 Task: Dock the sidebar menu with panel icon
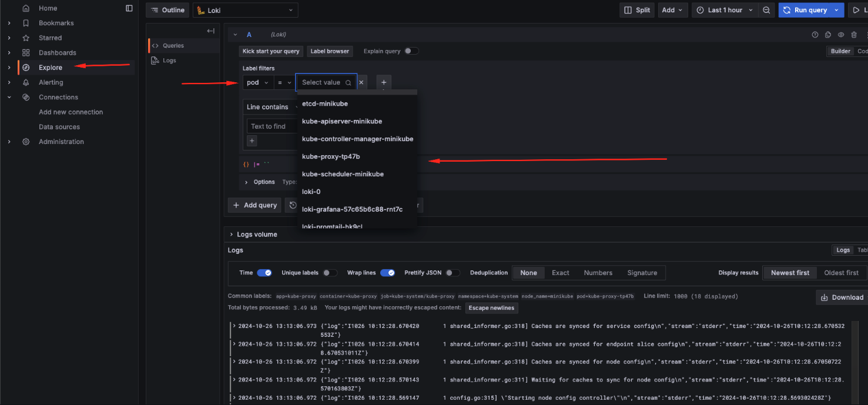129,8
